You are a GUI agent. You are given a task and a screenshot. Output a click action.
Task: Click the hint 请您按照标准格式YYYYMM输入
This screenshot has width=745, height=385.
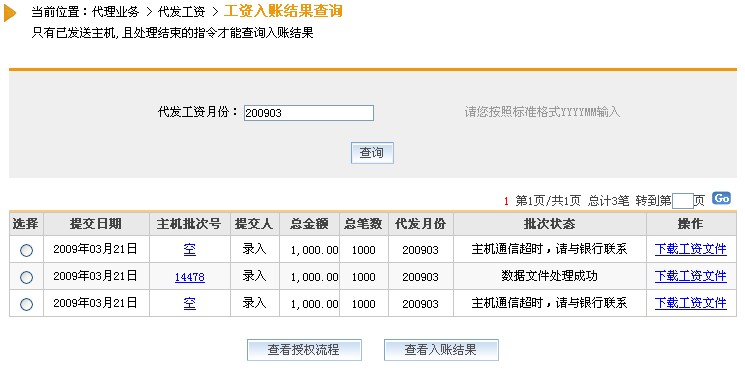coord(542,112)
